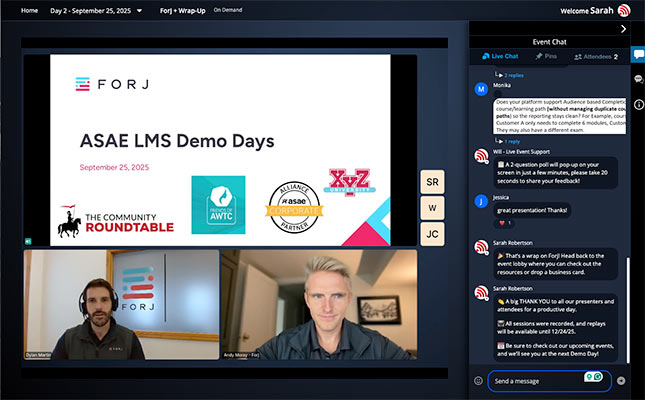This screenshot has width=645, height=400.
Task: Switch to the Live Chat tab
Action: [x=500, y=56]
